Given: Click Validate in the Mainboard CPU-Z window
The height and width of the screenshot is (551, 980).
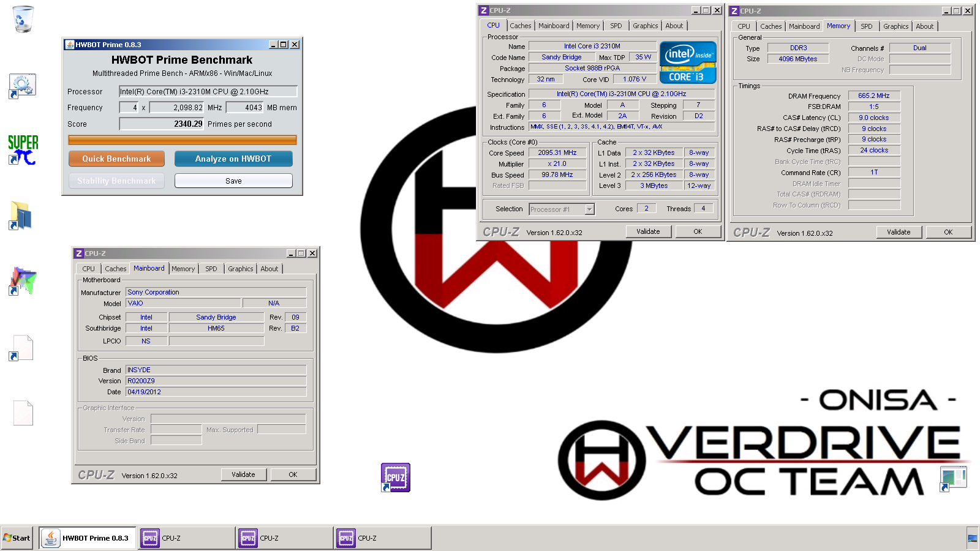Looking at the screenshot, I should (243, 474).
